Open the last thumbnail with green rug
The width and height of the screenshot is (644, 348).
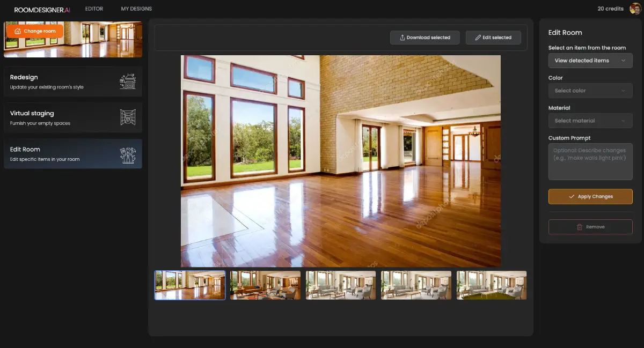(492, 285)
